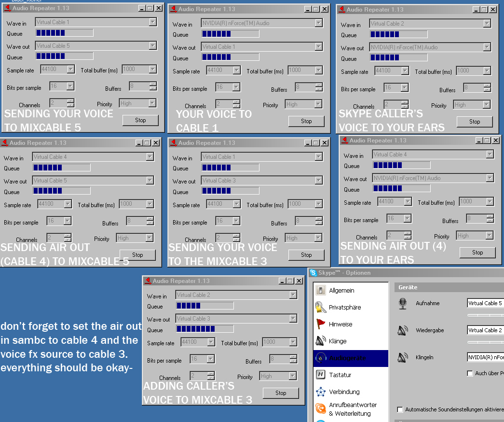Open Privatsphäre section icon in Skype options
The height and width of the screenshot is (422, 504).
tap(320, 307)
